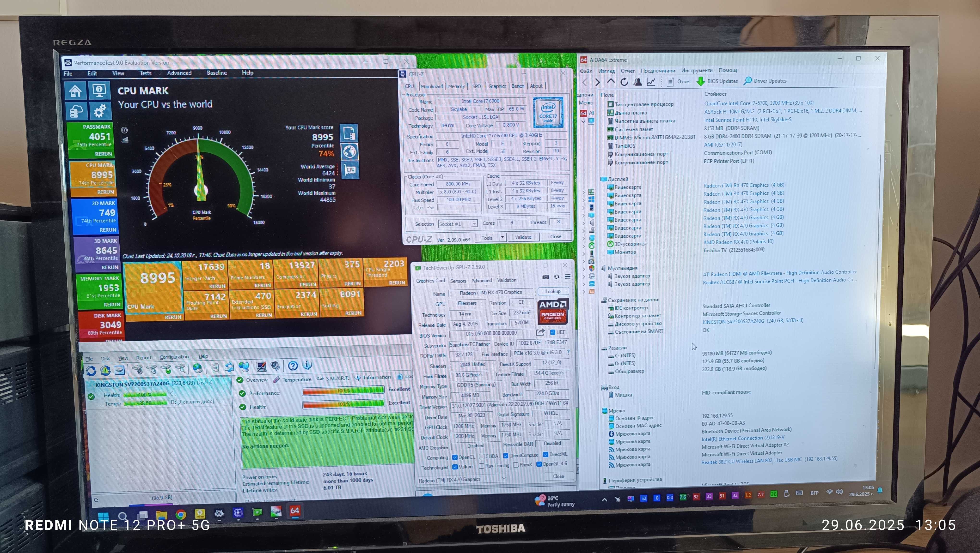Click RERUN on the 3D MARK tile
980x553 pixels.
pyautogui.click(x=110, y=268)
